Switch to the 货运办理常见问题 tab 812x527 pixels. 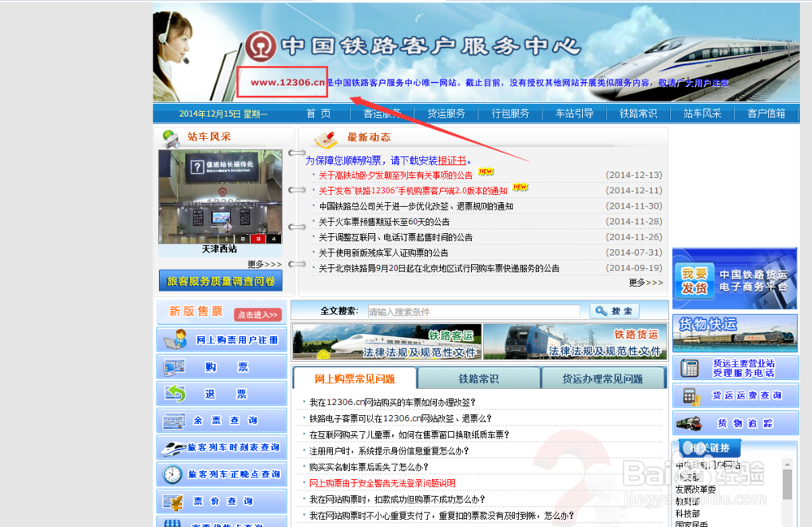coord(603,378)
